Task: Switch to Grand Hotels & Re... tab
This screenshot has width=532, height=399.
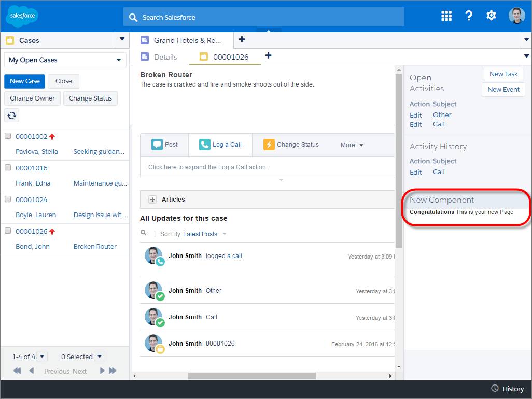Action: (181, 40)
